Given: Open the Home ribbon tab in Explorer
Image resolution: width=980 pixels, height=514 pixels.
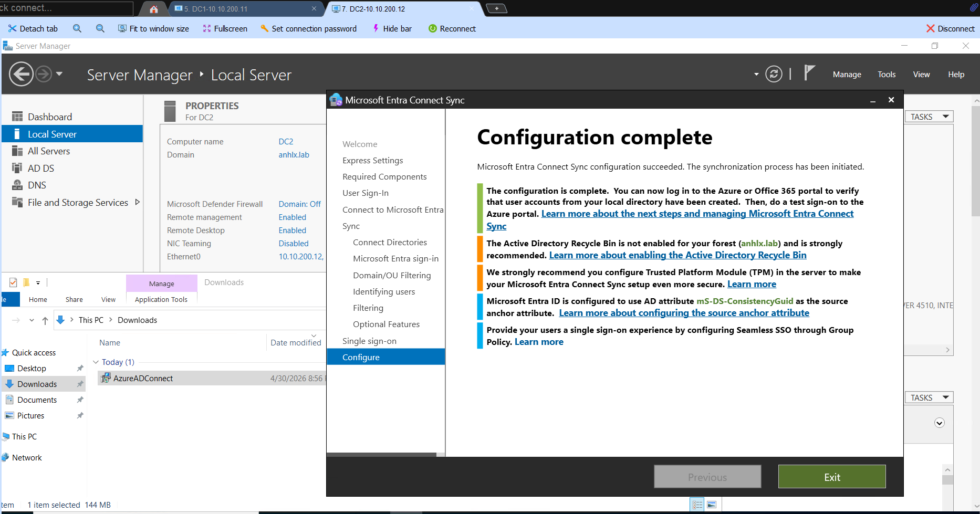Looking at the screenshot, I should (38, 299).
